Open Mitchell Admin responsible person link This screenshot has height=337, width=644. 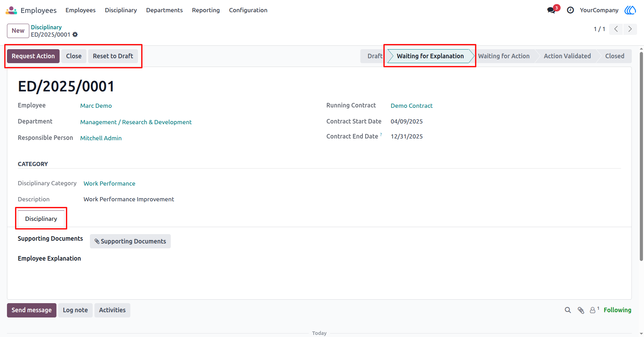point(101,138)
